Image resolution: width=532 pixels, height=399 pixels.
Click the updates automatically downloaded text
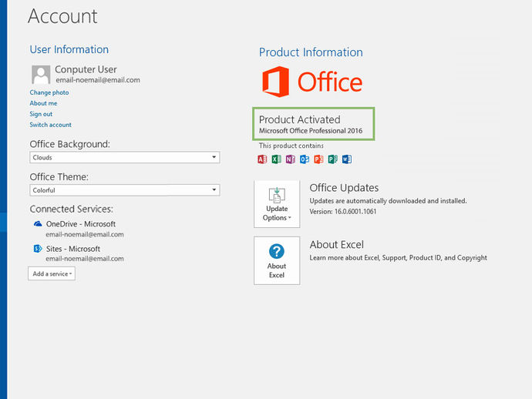point(388,201)
